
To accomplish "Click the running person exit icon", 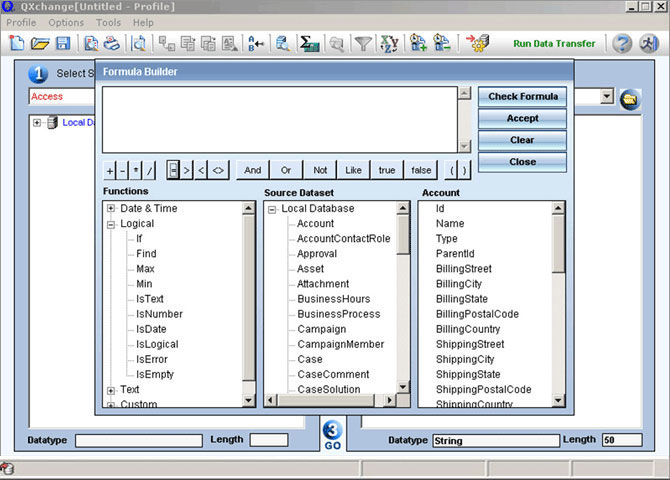I will 649,44.
